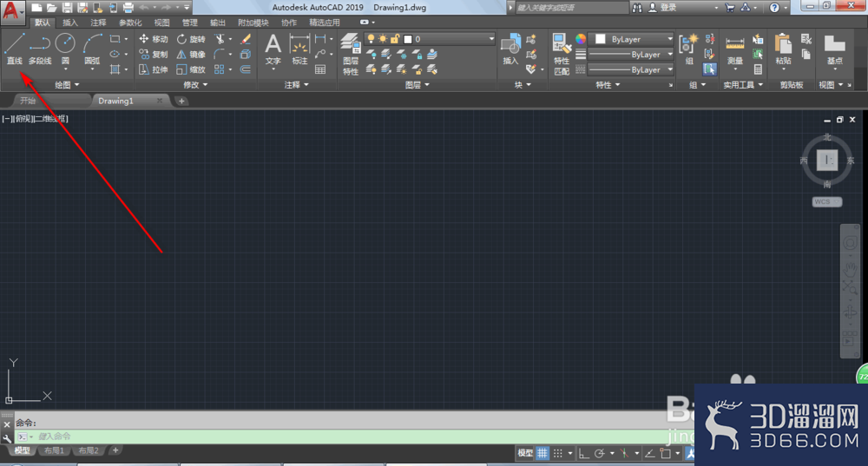Click the object color wheel icon
The height and width of the screenshot is (466, 868).
click(580, 39)
